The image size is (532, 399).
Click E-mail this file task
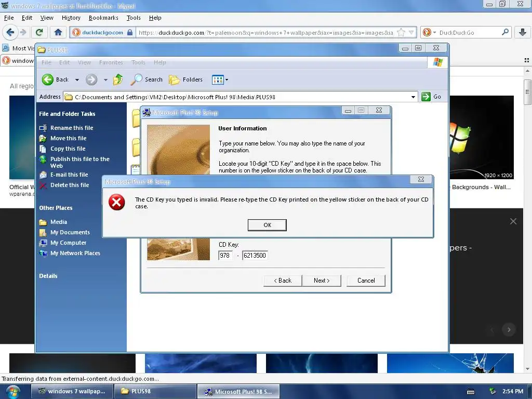(x=69, y=175)
